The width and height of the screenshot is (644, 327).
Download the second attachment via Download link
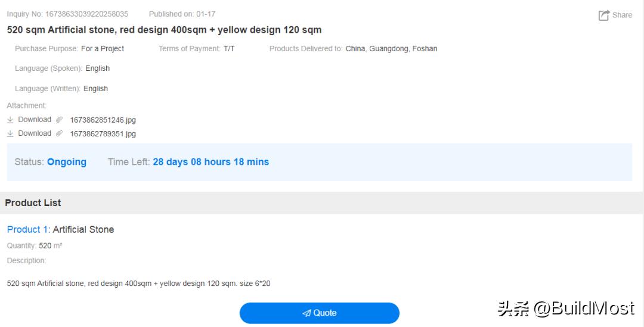[x=35, y=133]
